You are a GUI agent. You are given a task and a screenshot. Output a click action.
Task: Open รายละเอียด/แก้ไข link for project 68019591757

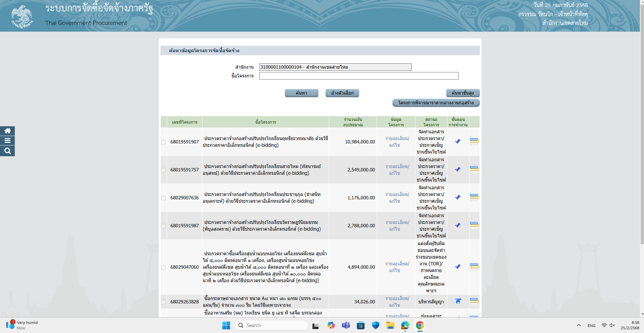tap(397, 170)
